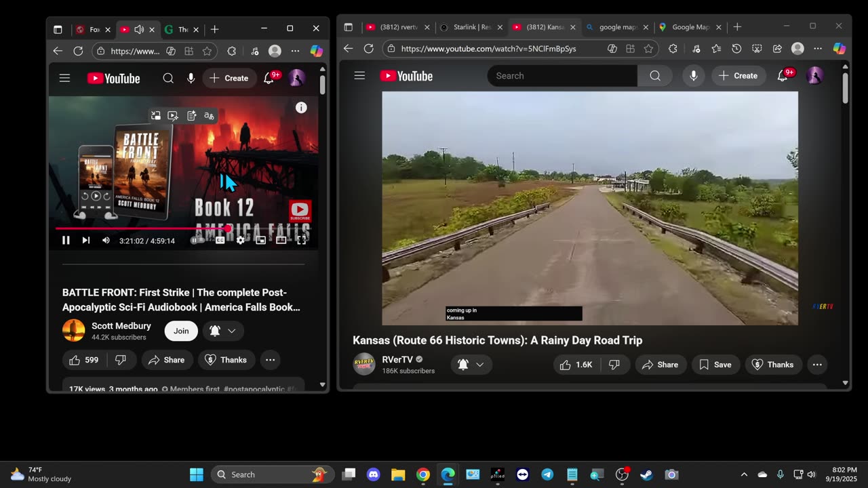Viewport: 868px width, 488px height.
Task: Click Thanks under the audiobook video
Action: click(x=226, y=360)
